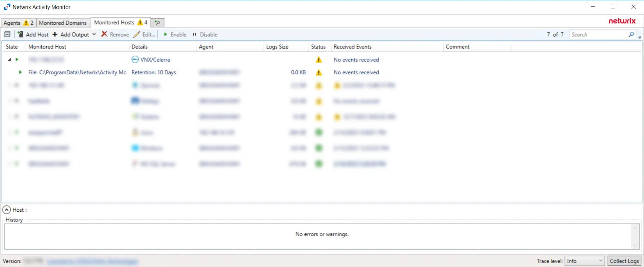
Task: Open the Trace level dropdown
Action: click(585, 261)
